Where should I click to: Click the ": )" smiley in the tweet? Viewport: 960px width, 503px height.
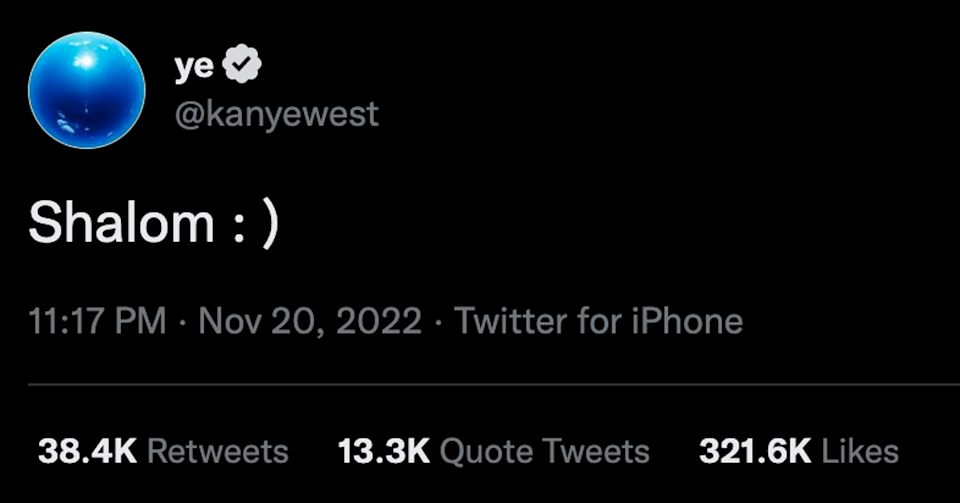(256, 225)
